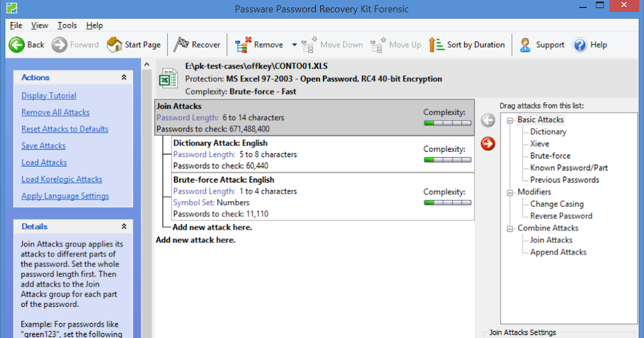The height and width of the screenshot is (338, 644).
Task: Click the Help question mark icon
Action: point(580,45)
